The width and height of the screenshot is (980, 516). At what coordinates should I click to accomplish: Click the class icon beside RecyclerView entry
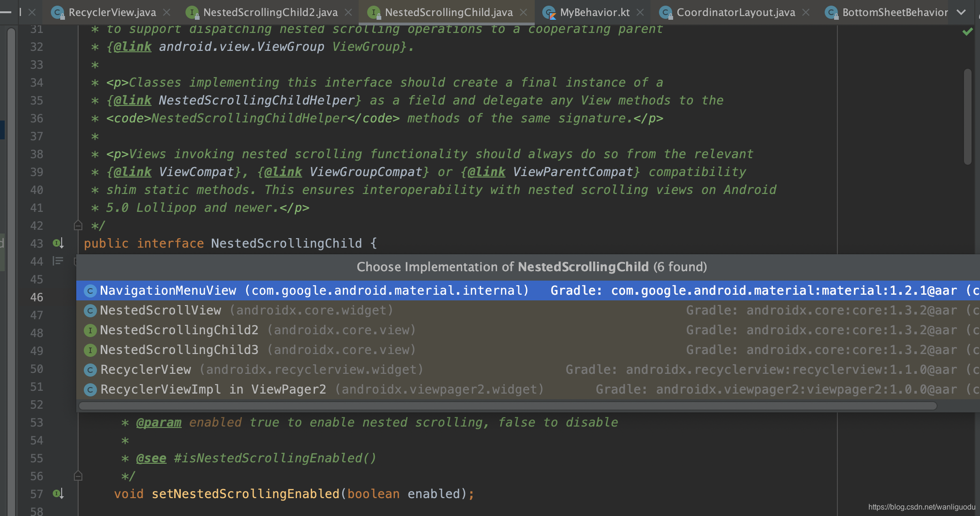click(90, 370)
